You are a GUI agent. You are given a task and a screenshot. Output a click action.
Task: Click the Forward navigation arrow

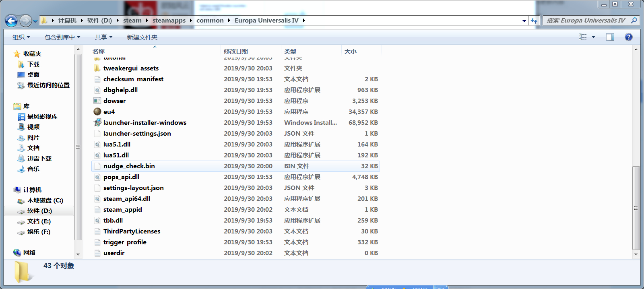coord(25,21)
